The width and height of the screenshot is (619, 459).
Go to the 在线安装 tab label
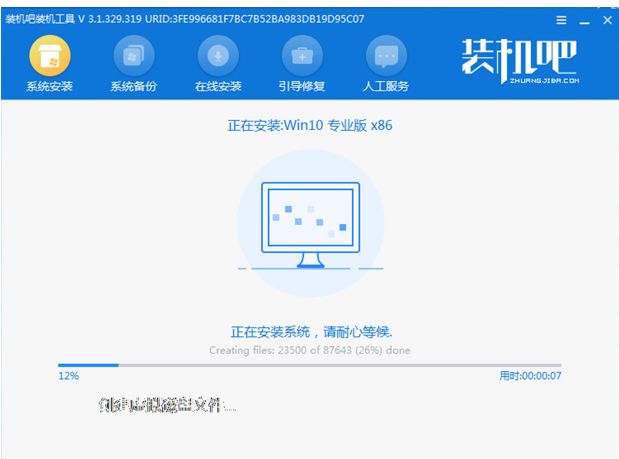pos(218,86)
